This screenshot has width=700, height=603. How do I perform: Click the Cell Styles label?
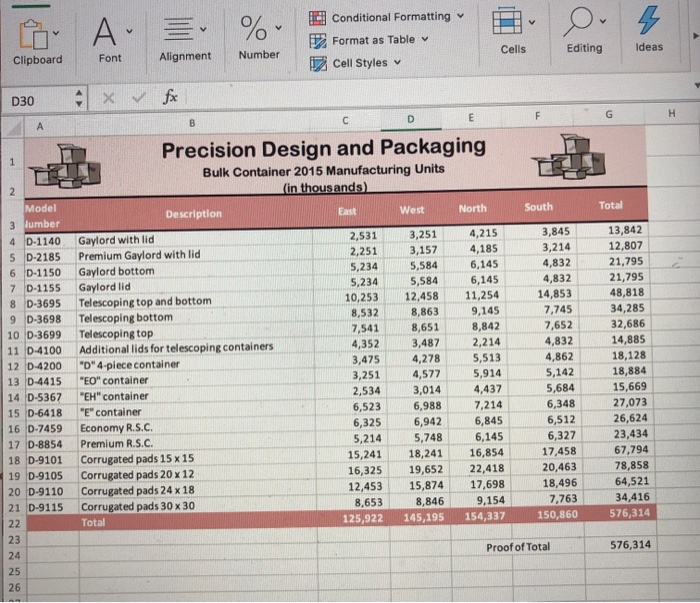pyautogui.click(x=360, y=63)
